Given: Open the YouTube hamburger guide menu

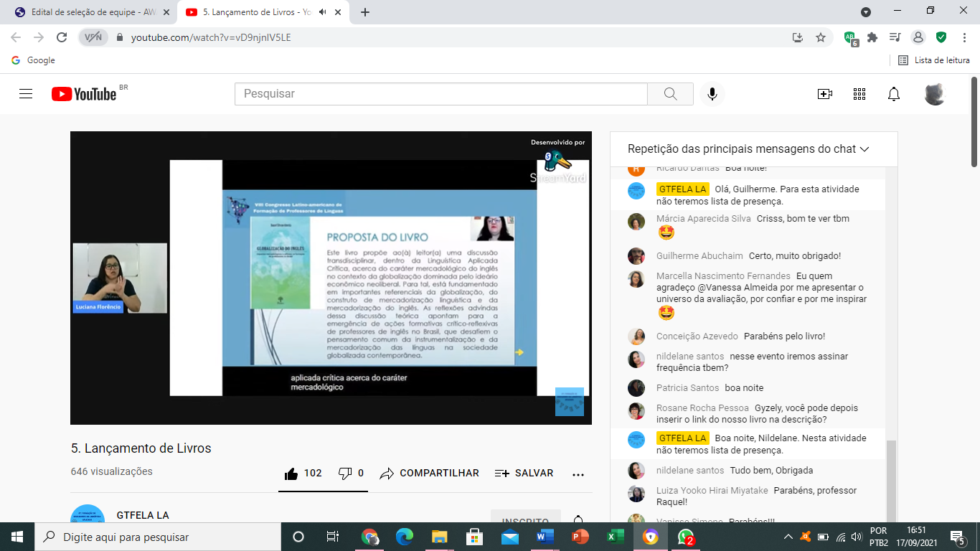Looking at the screenshot, I should [26, 94].
